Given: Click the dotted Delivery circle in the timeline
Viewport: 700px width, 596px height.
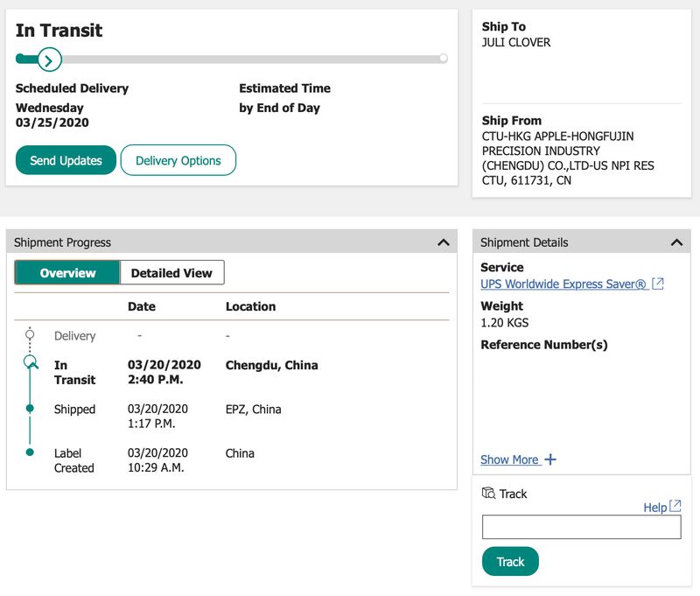Looking at the screenshot, I should tap(30, 334).
